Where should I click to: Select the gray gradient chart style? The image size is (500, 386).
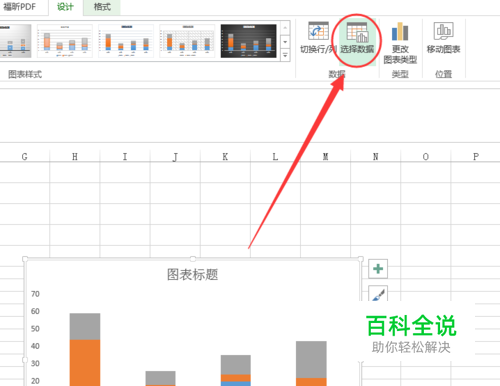tap(15, 41)
